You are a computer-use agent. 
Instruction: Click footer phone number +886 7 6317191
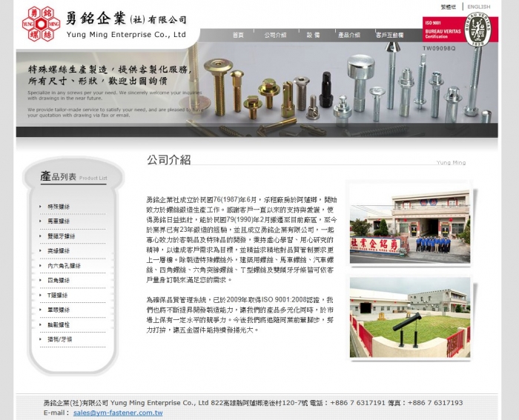tap(358, 403)
